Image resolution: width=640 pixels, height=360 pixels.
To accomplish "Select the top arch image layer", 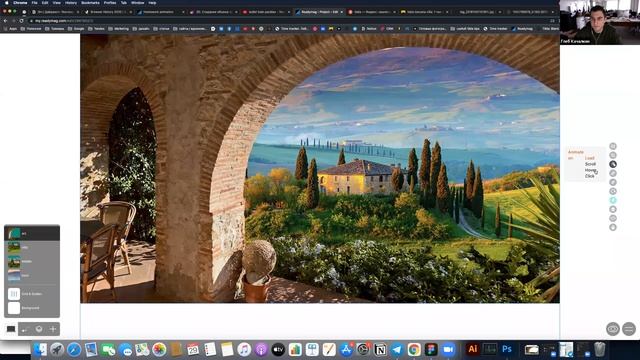I will pos(32,233).
